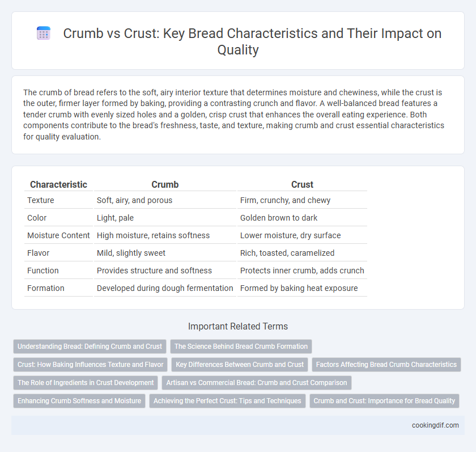
Task: Select 'Artisan vs Commercial Bread' comparison tag
Action: [257, 383]
